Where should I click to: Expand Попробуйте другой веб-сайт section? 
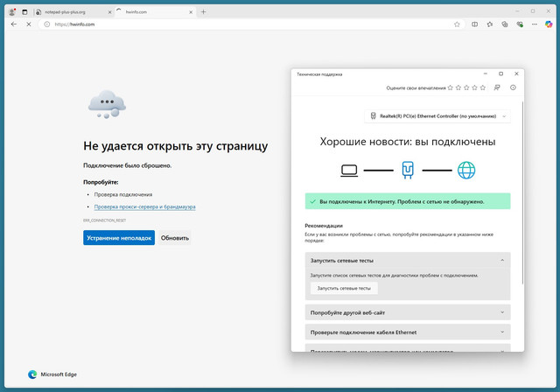408,312
